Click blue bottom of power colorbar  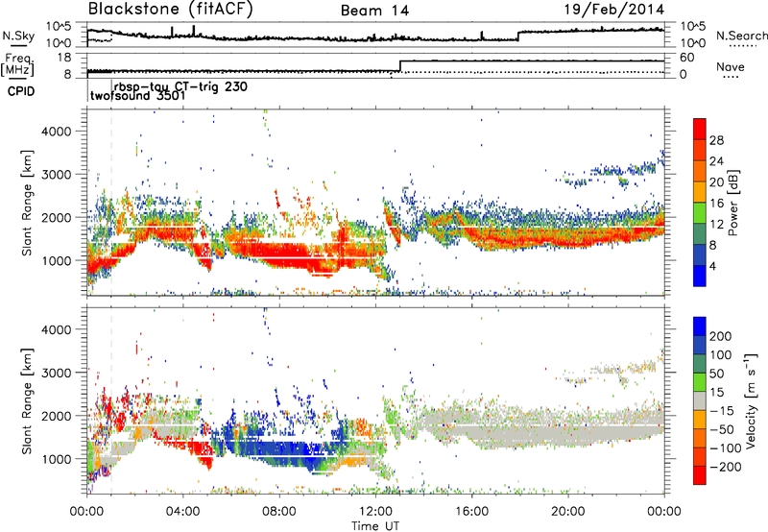pos(700,276)
